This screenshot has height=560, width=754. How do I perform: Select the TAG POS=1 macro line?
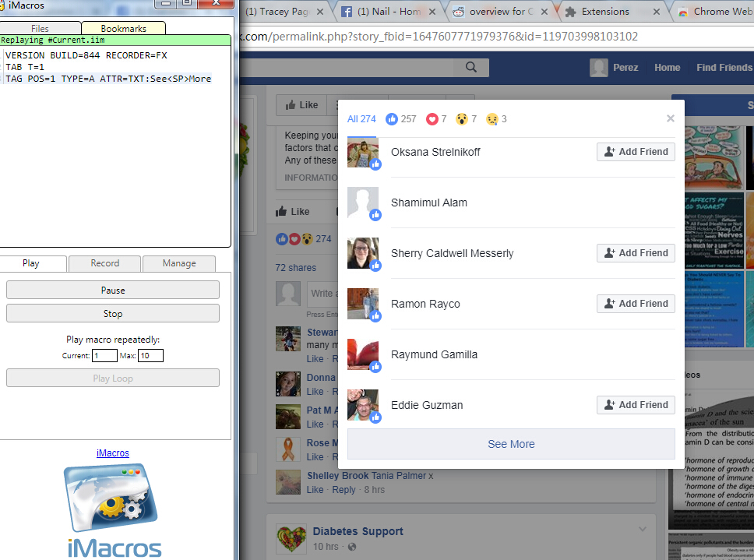click(x=108, y=79)
